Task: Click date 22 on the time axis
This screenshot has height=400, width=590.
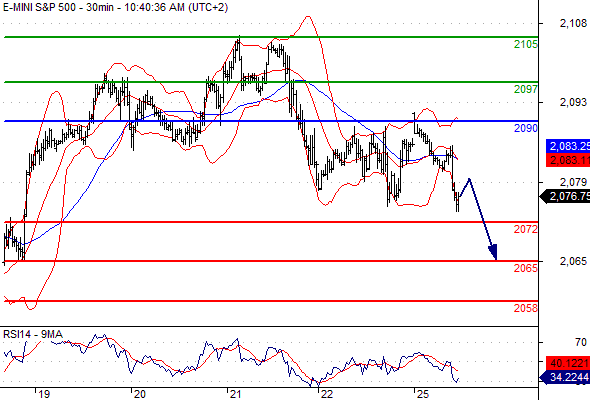Action: 327,394
